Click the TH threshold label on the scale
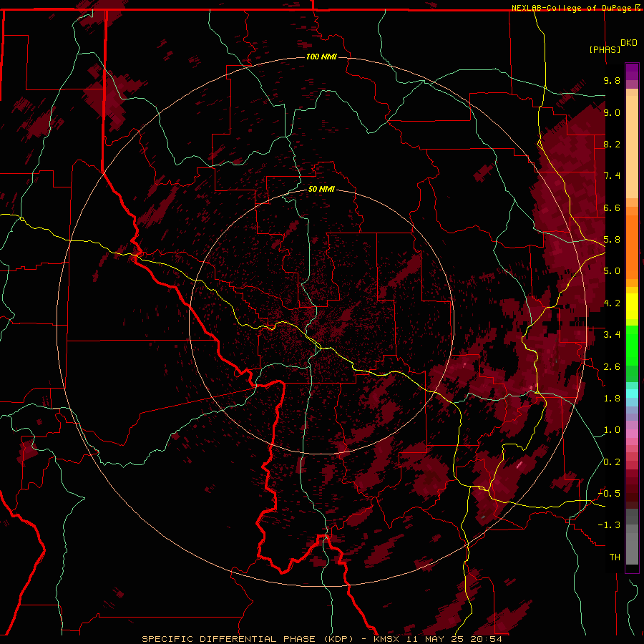Screen dimensions: 644x644 point(615,557)
